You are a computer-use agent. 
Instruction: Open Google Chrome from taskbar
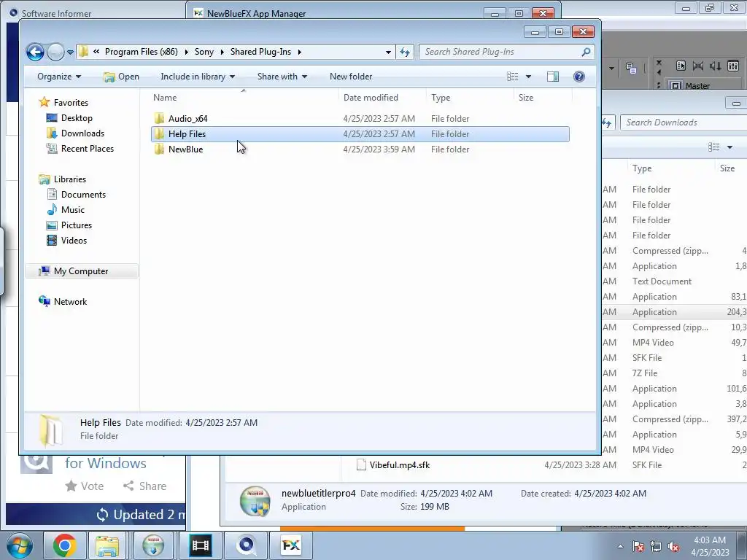click(x=64, y=545)
